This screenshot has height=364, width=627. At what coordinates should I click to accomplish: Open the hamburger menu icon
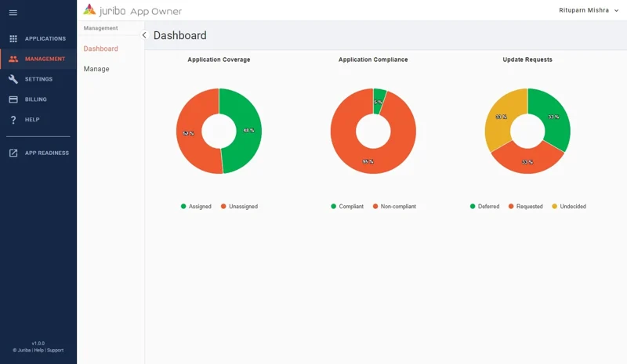point(13,13)
